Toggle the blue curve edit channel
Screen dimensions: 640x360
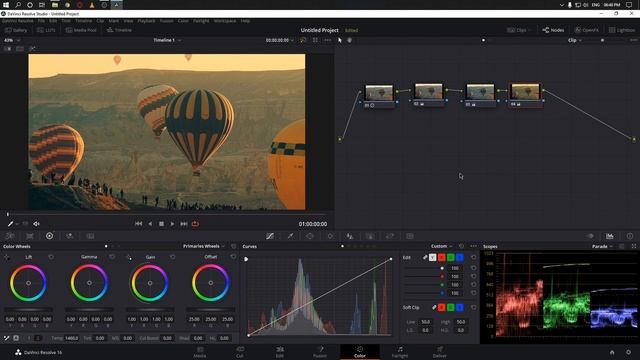pos(460,257)
